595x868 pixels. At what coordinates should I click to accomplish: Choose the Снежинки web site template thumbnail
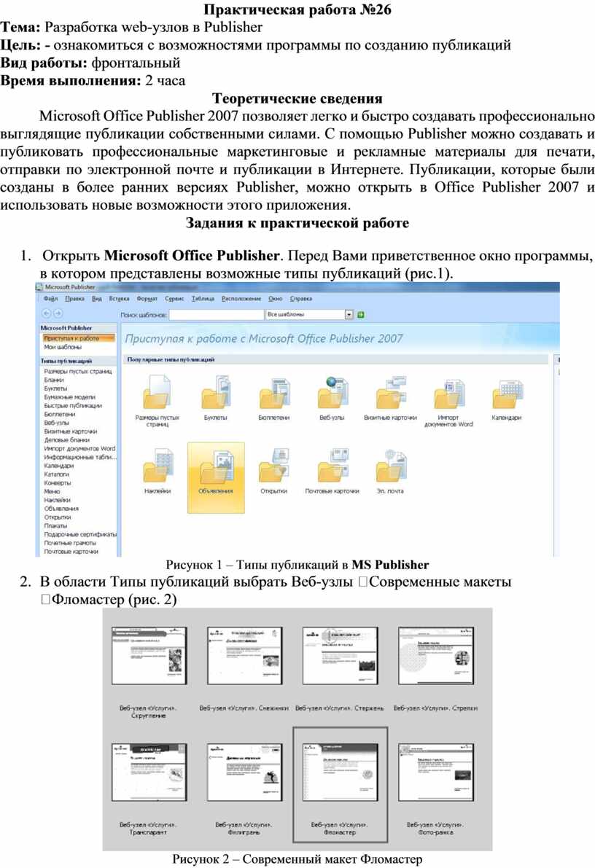point(244,656)
